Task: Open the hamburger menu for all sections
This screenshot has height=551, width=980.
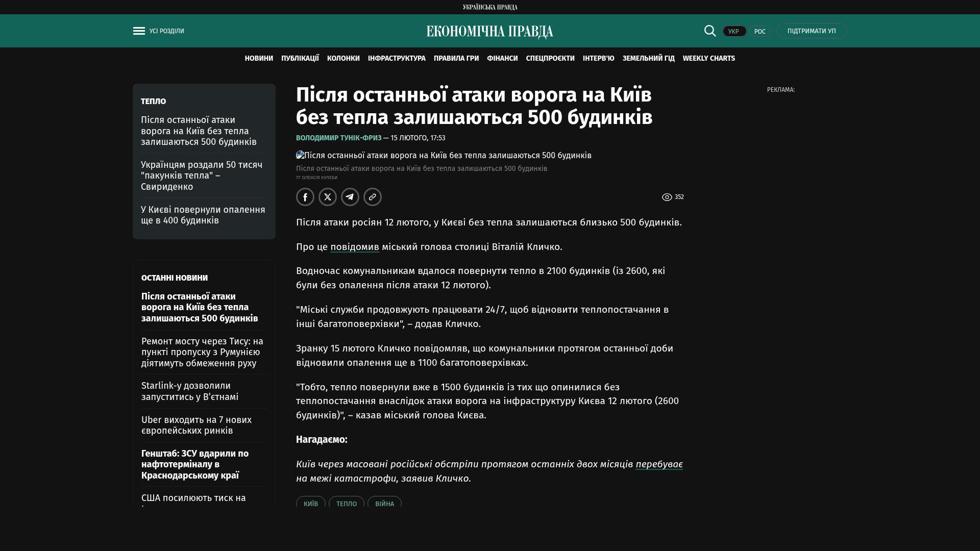Action: 139,31
